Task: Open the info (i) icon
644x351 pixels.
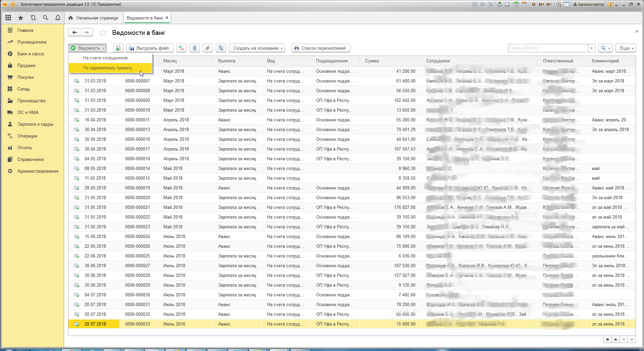Action: (x=610, y=4)
